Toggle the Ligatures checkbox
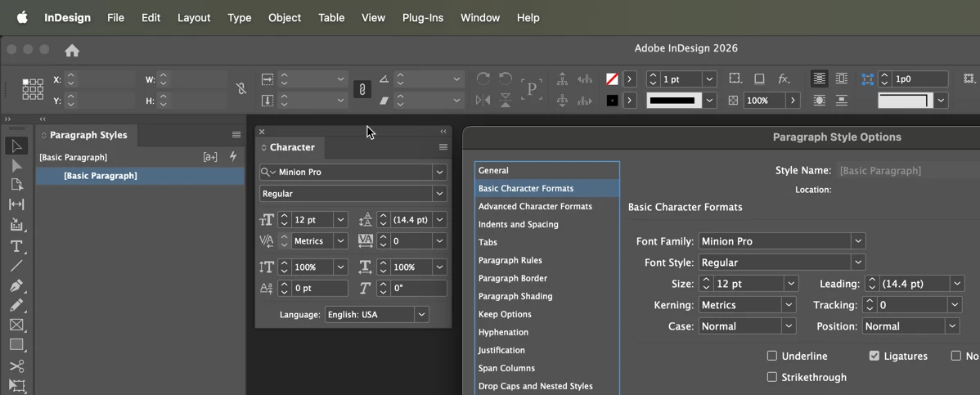Image resolution: width=980 pixels, height=395 pixels. tap(874, 356)
